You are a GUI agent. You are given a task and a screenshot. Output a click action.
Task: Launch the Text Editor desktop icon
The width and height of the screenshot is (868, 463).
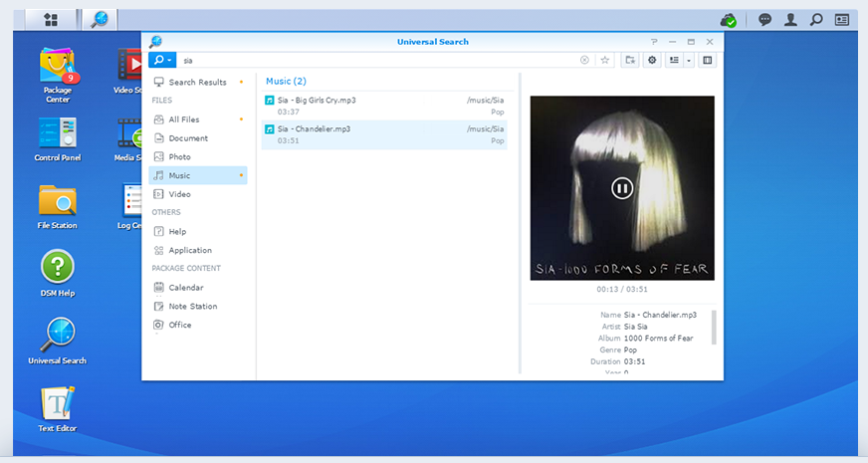[58, 410]
